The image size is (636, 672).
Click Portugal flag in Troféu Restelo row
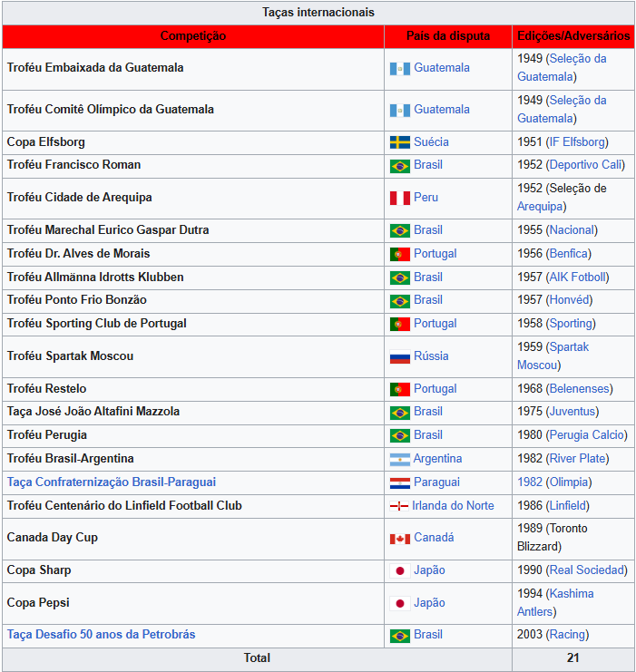pos(400,390)
